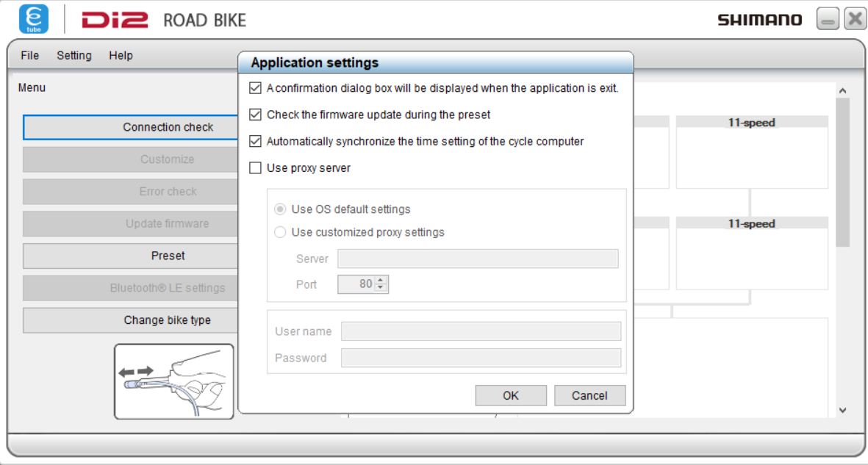Open the File menu
This screenshot has height=465, width=868.
pos(29,56)
